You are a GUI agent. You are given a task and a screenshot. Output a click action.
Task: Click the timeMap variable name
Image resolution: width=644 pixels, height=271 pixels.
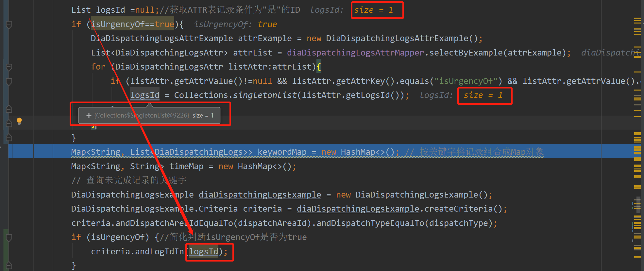coord(186,167)
